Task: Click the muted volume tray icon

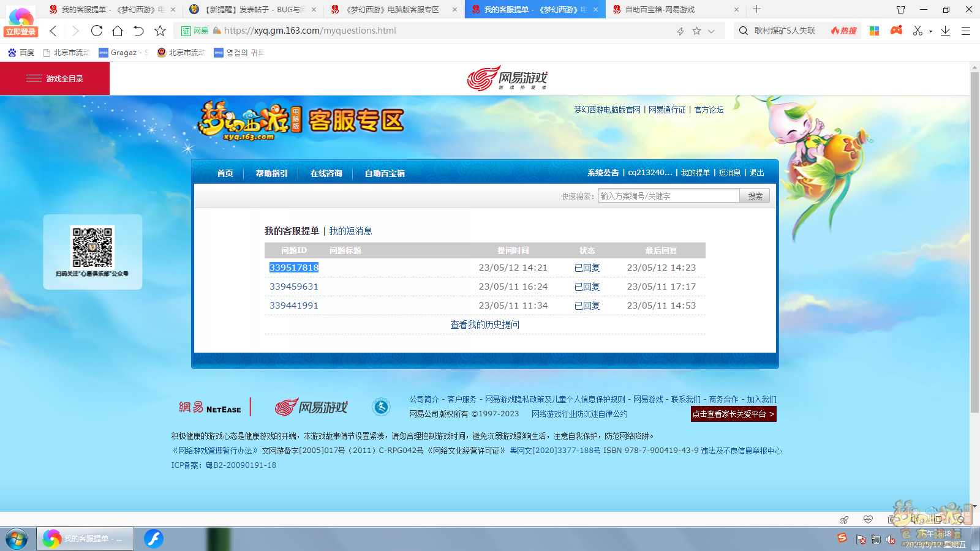Action: (x=890, y=539)
